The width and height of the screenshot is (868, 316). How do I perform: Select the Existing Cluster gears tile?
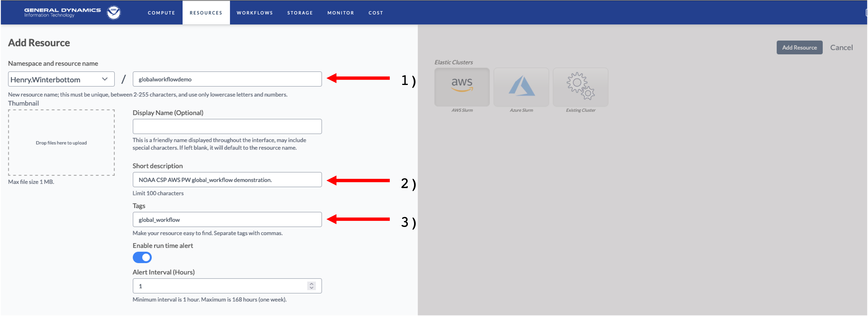(x=581, y=87)
